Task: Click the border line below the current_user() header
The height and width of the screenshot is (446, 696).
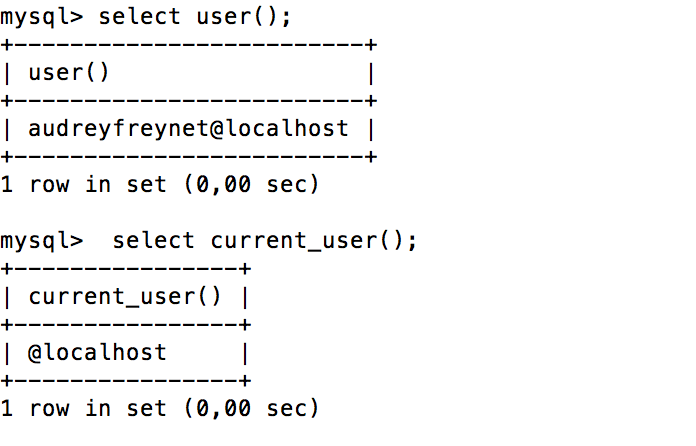Action: click(x=125, y=325)
